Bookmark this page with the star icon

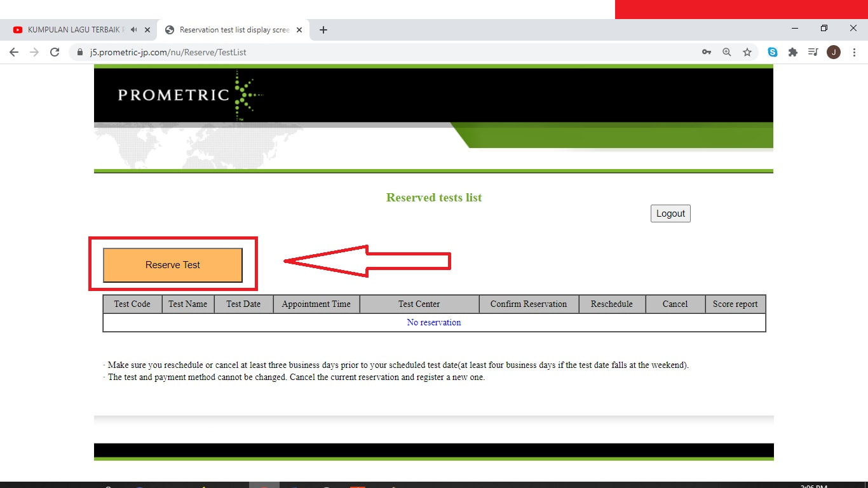[747, 52]
